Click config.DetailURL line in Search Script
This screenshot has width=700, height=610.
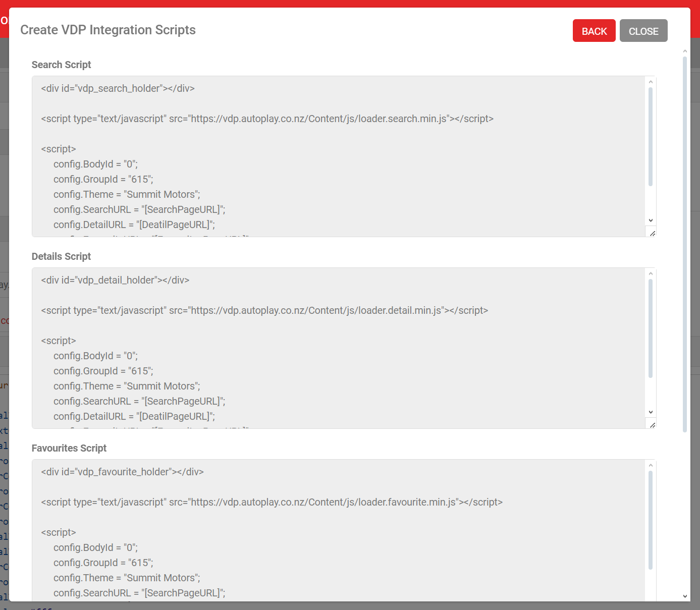[x=134, y=225]
